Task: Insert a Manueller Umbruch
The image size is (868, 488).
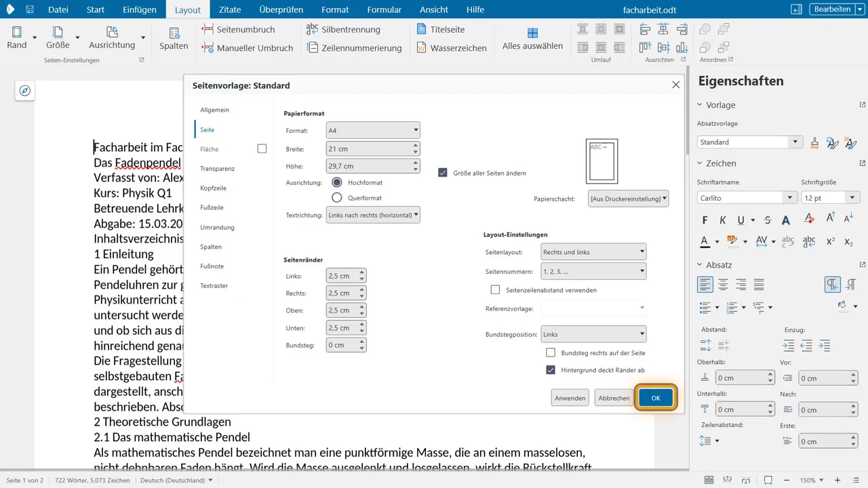Action: pyautogui.click(x=248, y=48)
